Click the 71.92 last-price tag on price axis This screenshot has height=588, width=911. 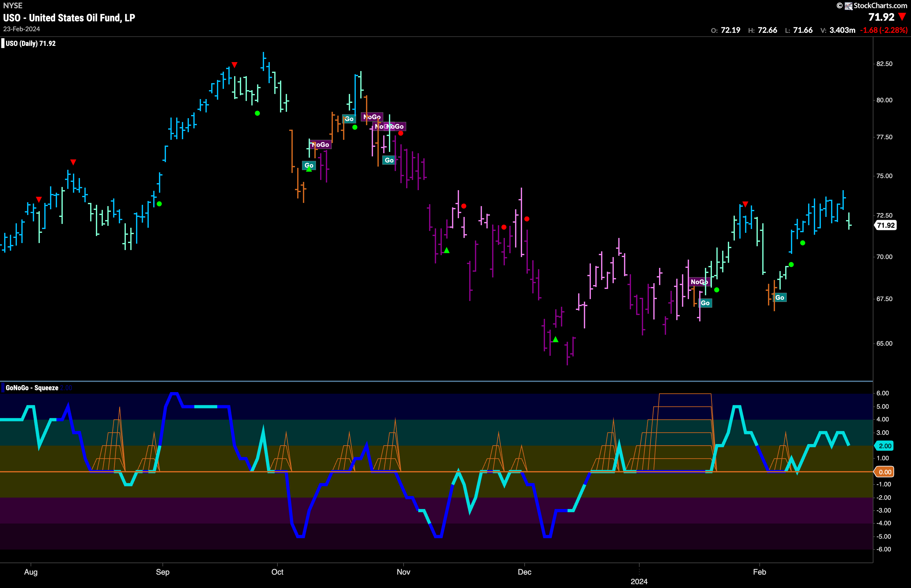pyautogui.click(x=886, y=225)
